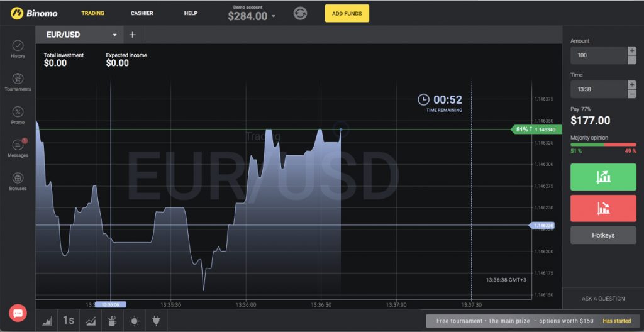Click the Time input field

coord(599,89)
